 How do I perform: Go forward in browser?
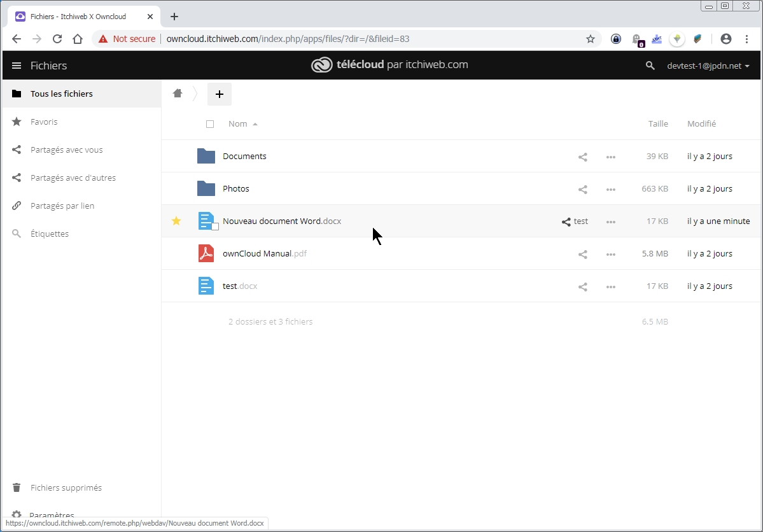click(37, 39)
